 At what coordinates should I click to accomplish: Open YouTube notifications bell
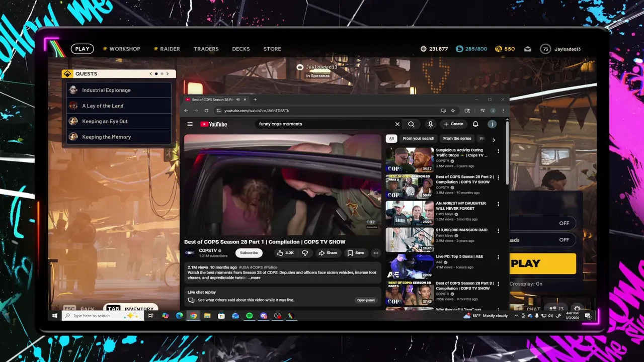pyautogui.click(x=475, y=124)
